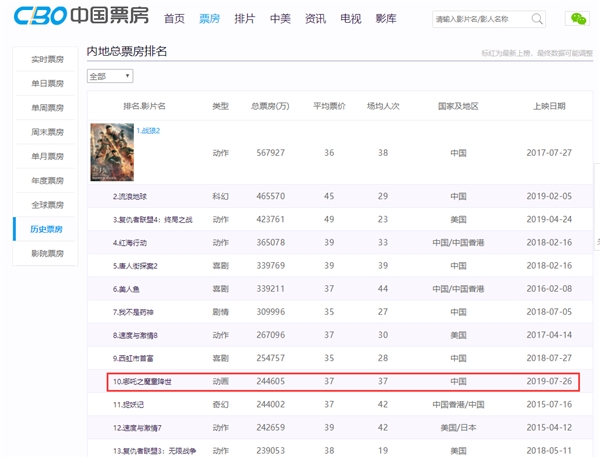Image resolution: width=600 pixels, height=458 pixels.
Task: Open the 中美 nav tab
Action: (280, 19)
